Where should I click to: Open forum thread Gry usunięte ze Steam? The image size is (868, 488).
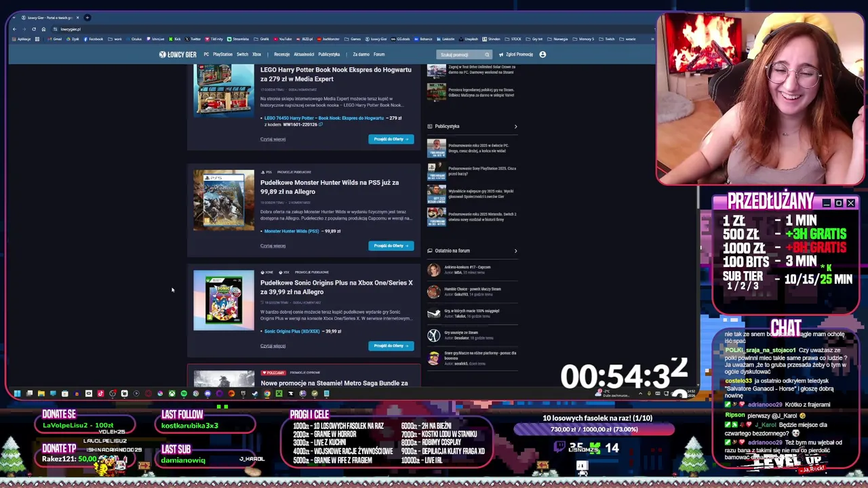pyautogui.click(x=461, y=333)
